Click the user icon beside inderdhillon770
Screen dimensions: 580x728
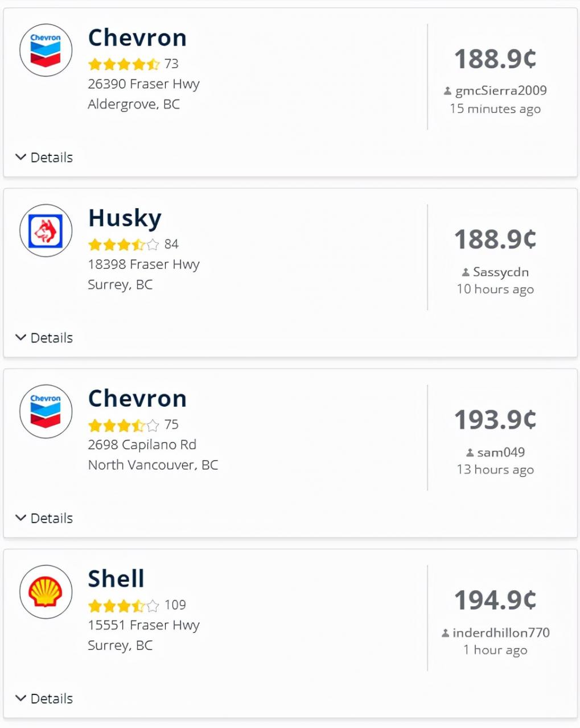pyautogui.click(x=446, y=633)
